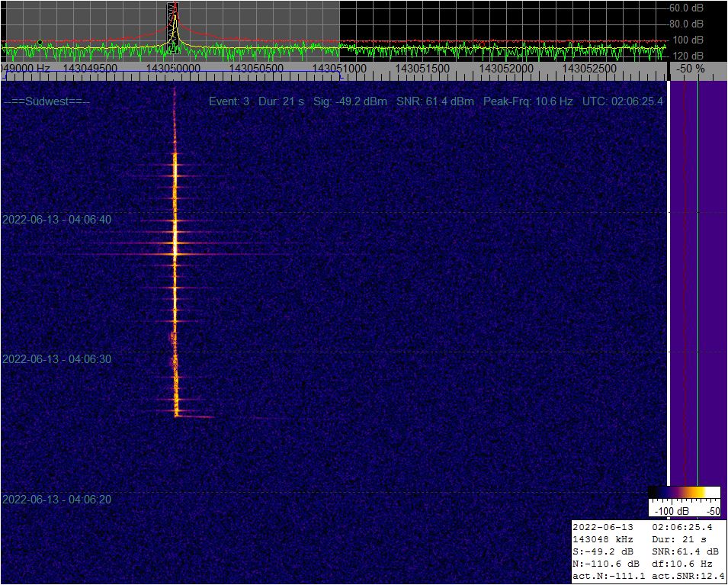728x585 pixels.
Task: Click the 143050500 frequency axis label
Action: pyautogui.click(x=256, y=69)
